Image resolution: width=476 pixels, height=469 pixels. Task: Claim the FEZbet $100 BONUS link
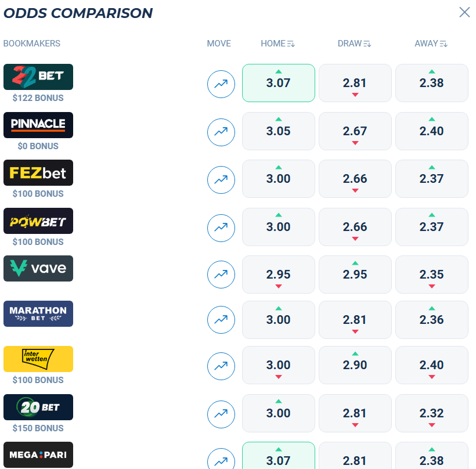pos(38,194)
